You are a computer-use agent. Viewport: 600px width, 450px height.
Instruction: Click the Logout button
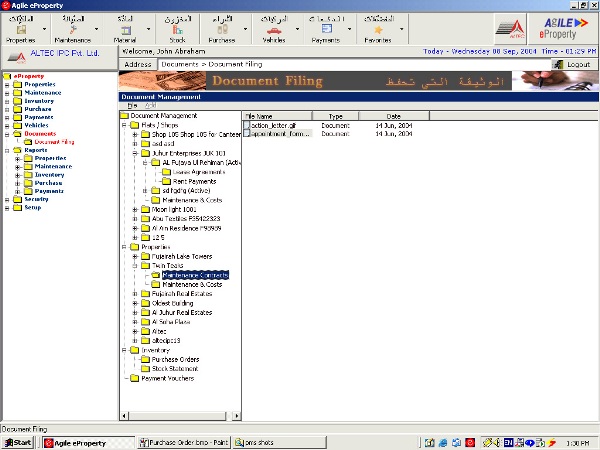pos(572,64)
